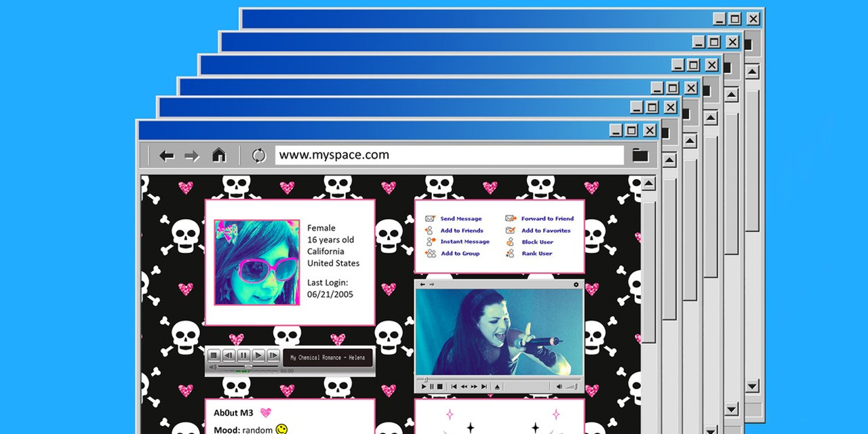Skip to start in the video player
This screenshot has width=868, height=434.
click(454, 387)
